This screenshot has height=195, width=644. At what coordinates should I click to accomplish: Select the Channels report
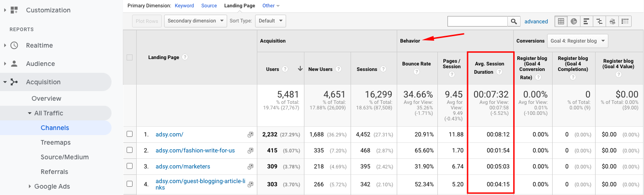tap(55, 128)
